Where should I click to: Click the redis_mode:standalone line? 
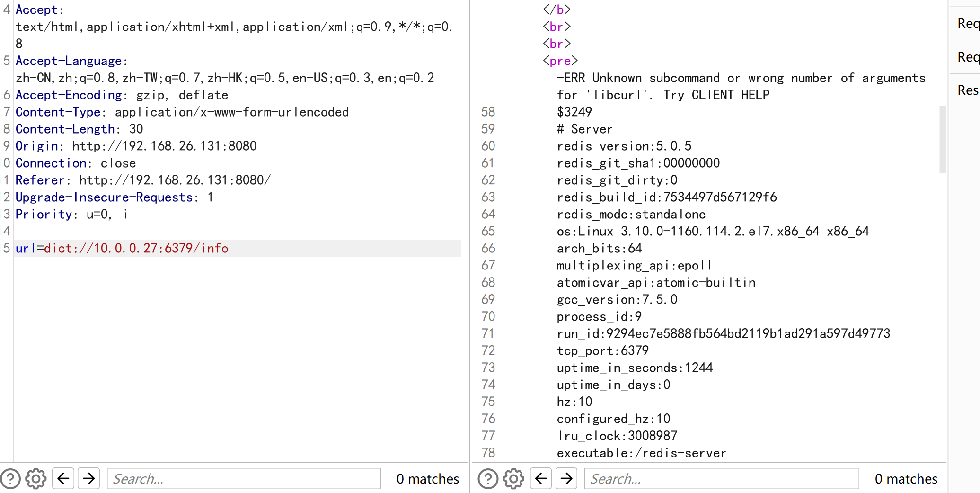631,214
